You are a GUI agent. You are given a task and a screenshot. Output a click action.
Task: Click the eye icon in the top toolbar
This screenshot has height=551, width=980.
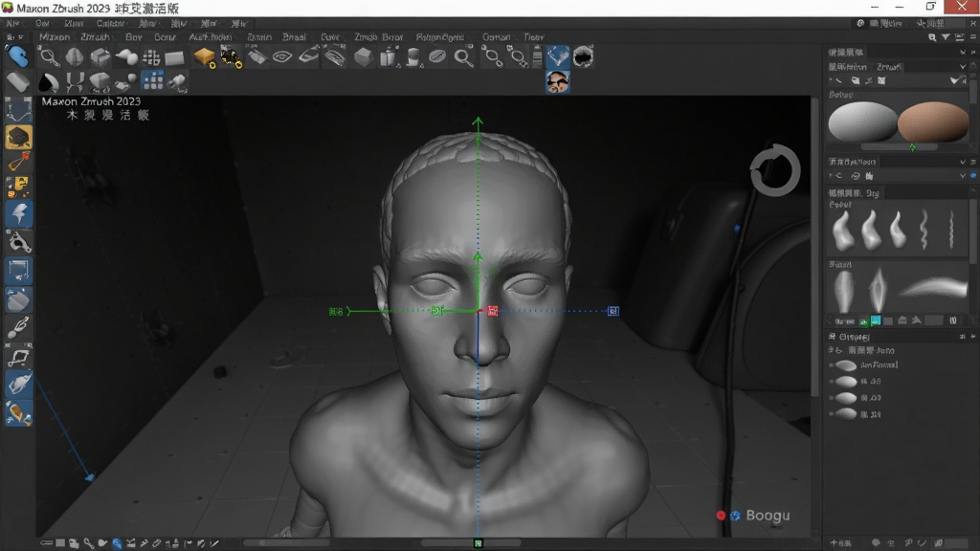coord(282,57)
